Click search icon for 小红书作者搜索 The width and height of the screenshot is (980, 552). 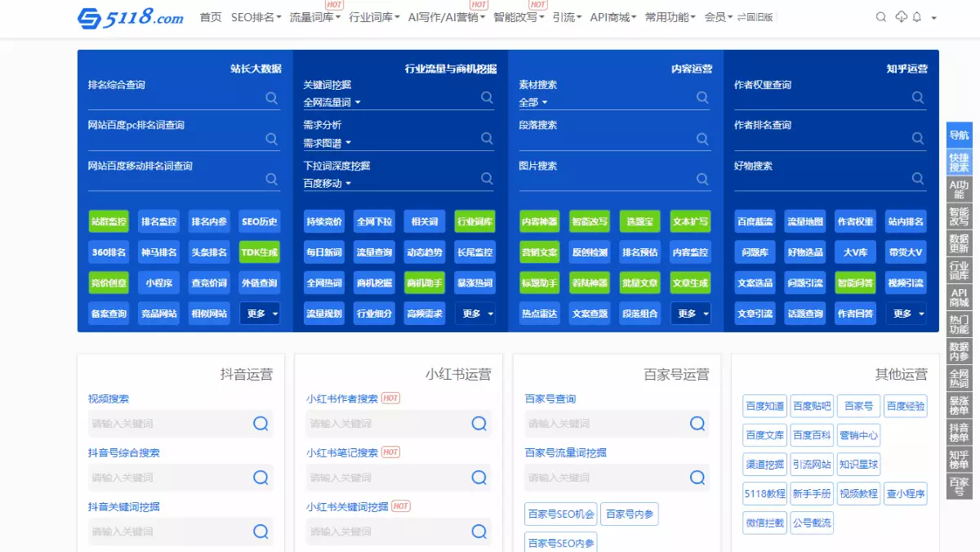pyautogui.click(x=479, y=424)
